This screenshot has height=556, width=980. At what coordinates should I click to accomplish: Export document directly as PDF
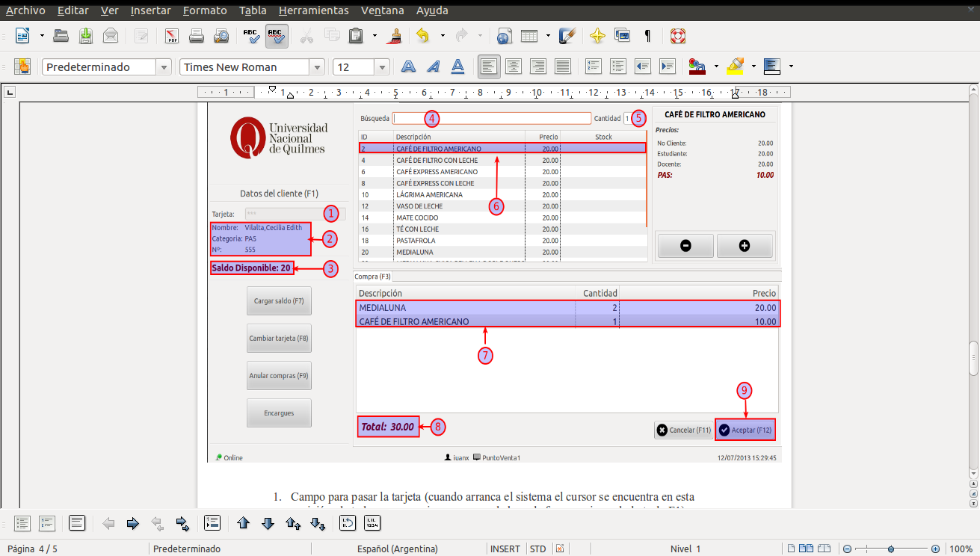click(172, 36)
